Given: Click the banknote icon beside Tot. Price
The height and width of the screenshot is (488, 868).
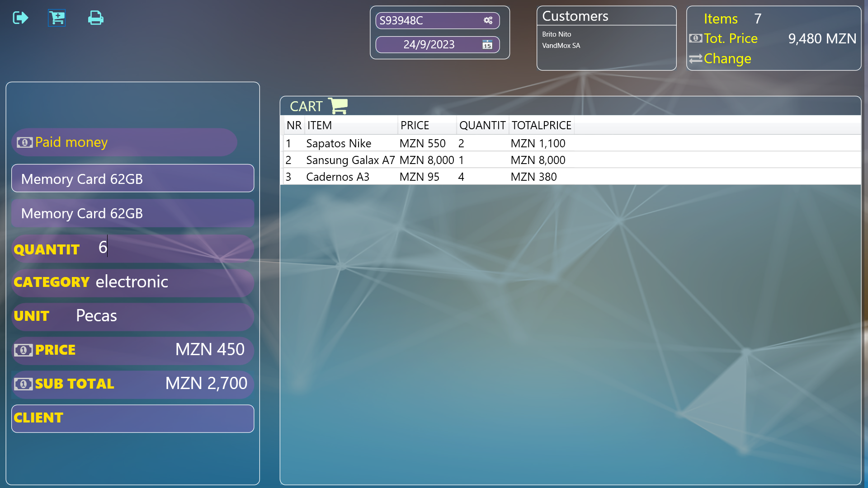Looking at the screenshot, I should [695, 38].
